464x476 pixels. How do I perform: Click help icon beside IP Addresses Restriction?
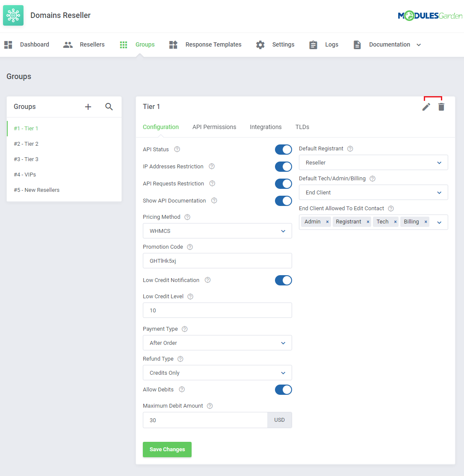pyautogui.click(x=212, y=166)
